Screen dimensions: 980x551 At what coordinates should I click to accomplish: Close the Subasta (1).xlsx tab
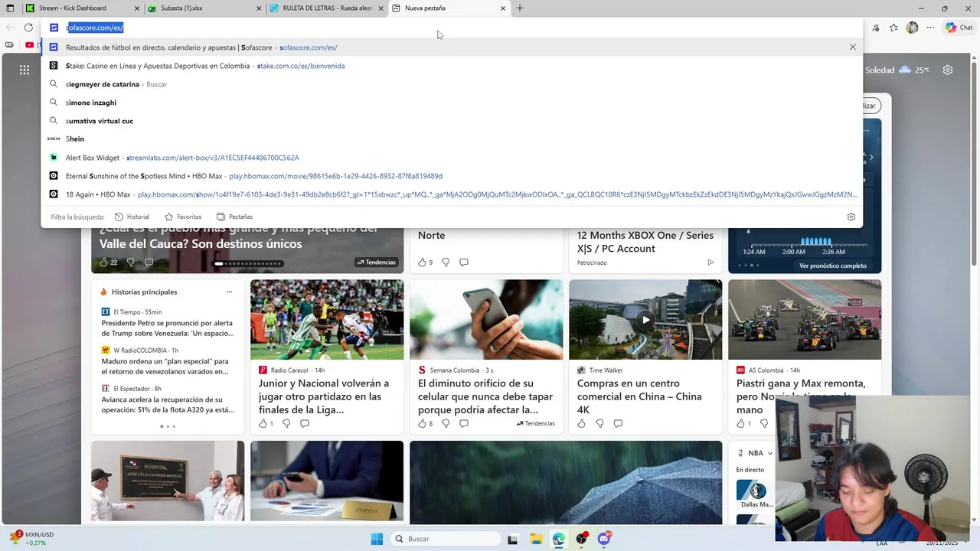click(260, 8)
